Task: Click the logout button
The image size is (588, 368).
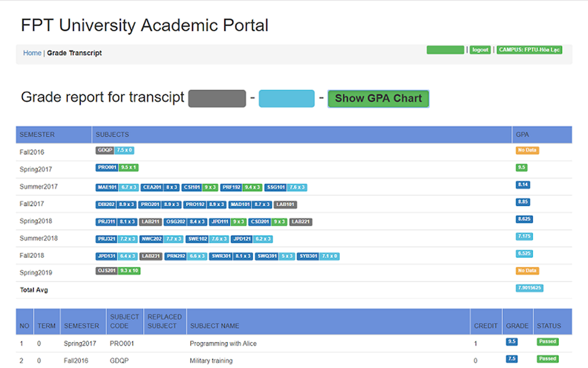Action: point(481,50)
